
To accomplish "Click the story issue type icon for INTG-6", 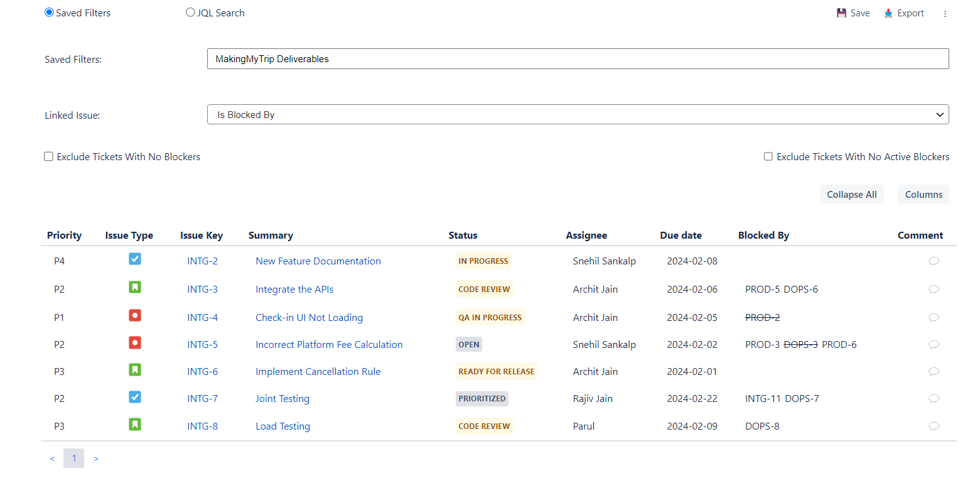I will click(x=135, y=369).
